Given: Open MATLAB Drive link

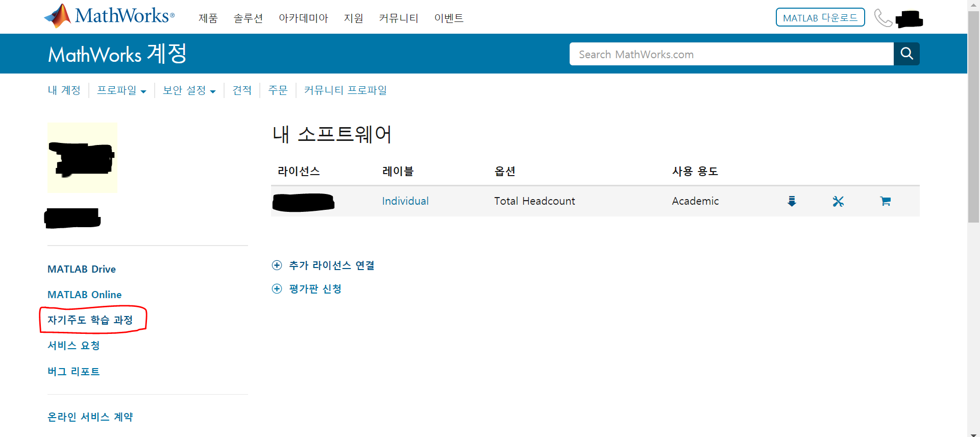Looking at the screenshot, I should pyautogui.click(x=82, y=269).
